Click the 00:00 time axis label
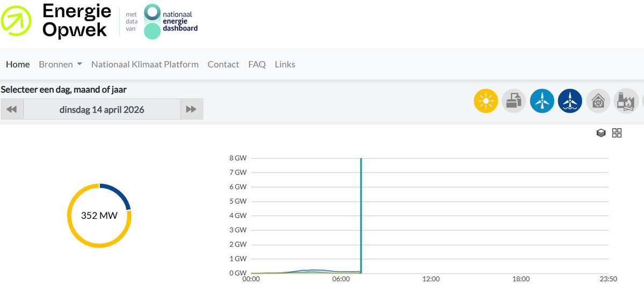The image size is (644, 293). (251, 279)
